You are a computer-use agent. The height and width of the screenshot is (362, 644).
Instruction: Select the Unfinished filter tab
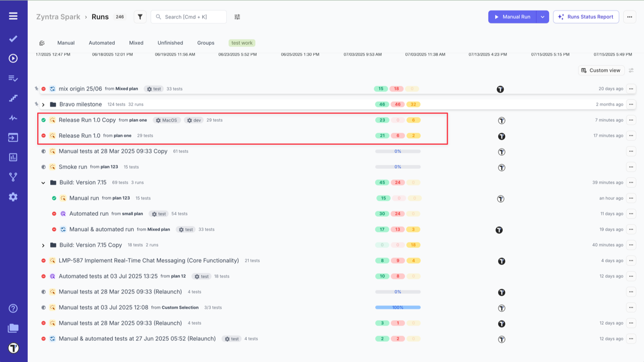click(170, 43)
